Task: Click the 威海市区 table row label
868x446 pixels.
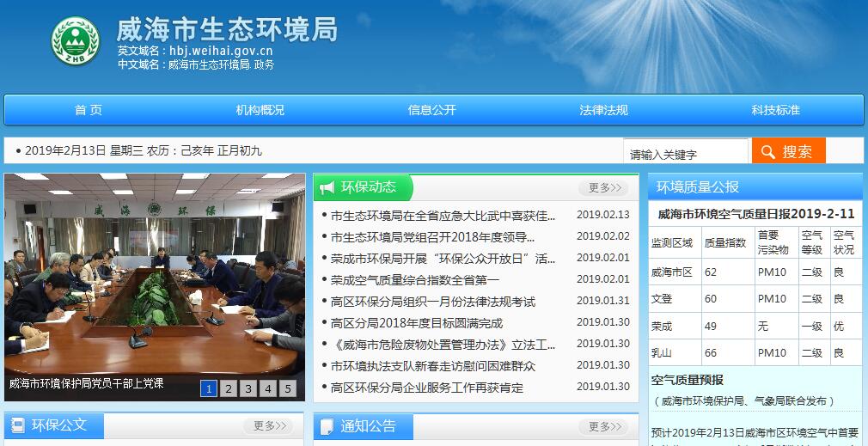Action: [671, 272]
